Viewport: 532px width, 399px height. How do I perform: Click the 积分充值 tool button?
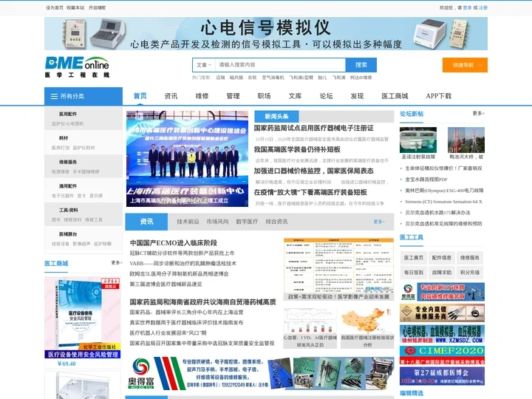pos(470,273)
